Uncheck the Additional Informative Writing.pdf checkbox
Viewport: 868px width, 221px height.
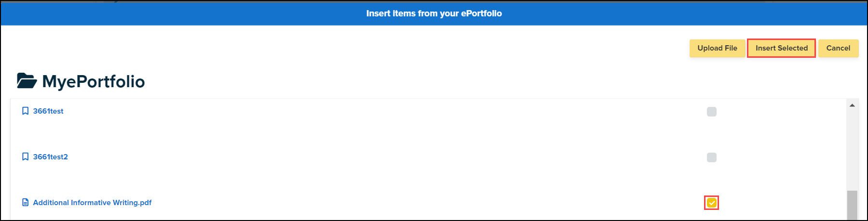(x=711, y=203)
